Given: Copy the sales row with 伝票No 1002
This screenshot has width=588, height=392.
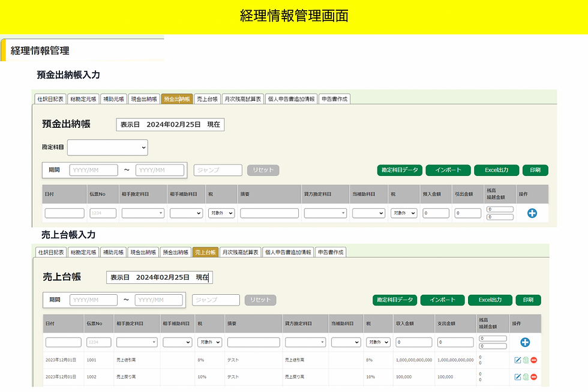Looking at the screenshot, I should pos(526,377).
